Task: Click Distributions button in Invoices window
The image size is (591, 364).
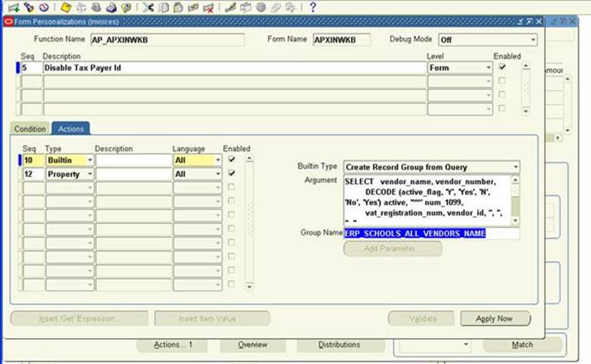Action: click(x=339, y=345)
